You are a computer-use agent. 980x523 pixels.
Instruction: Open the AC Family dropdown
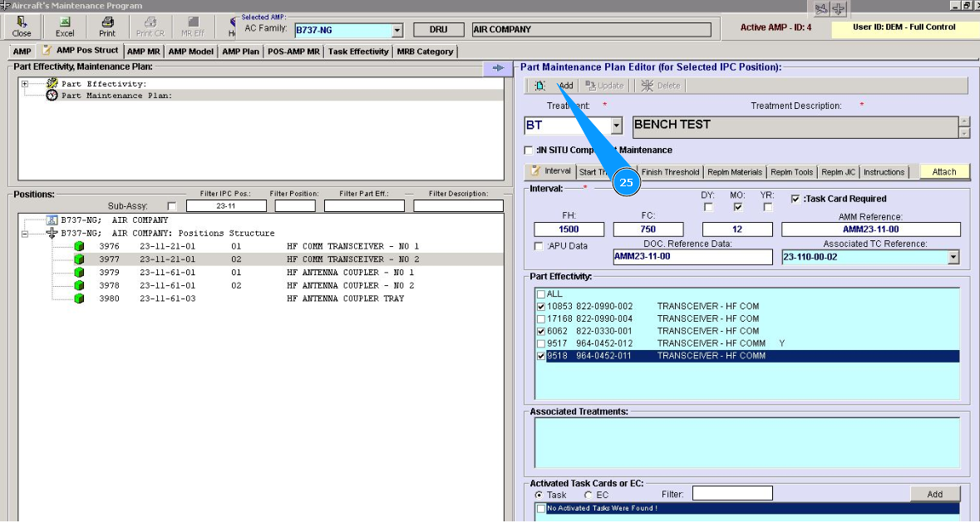[397, 31]
